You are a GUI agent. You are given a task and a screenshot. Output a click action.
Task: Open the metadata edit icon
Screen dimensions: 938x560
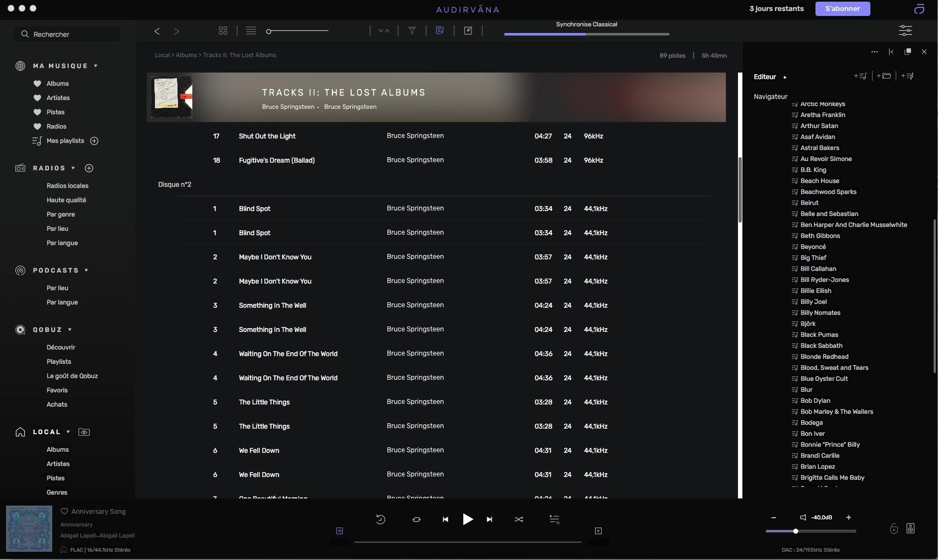click(468, 31)
